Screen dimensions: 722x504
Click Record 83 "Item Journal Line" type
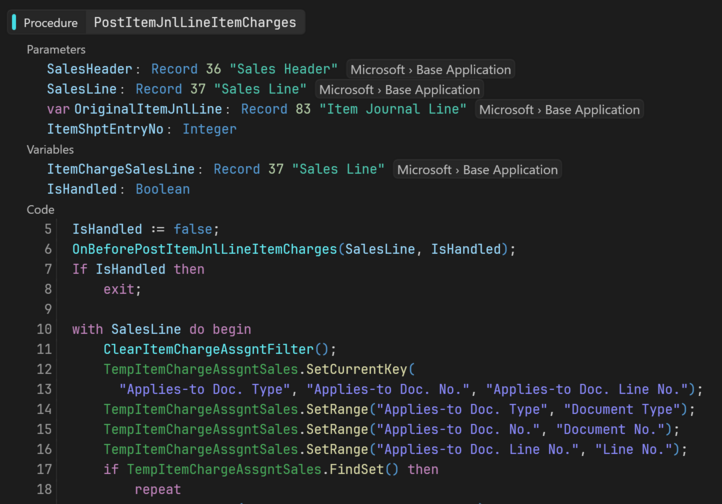click(353, 109)
